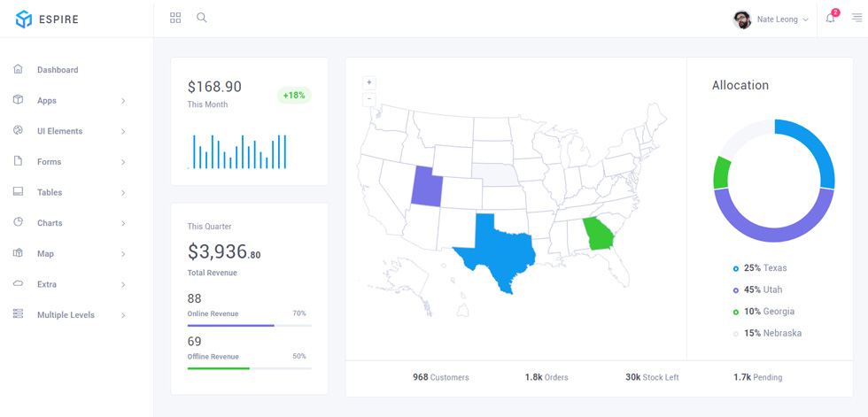Screen dimensions: 868x417
Task: Expand the Multiple Levels chevron
Action: (x=123, y=315)
